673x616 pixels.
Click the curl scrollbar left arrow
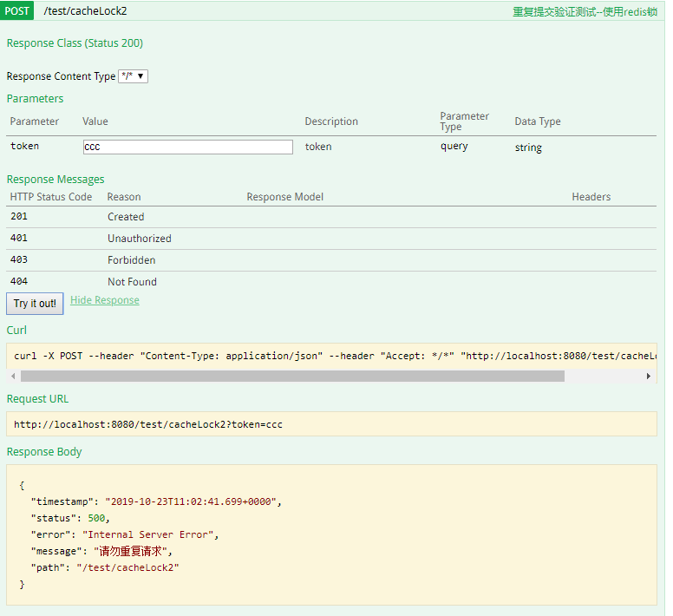(13, 376)
